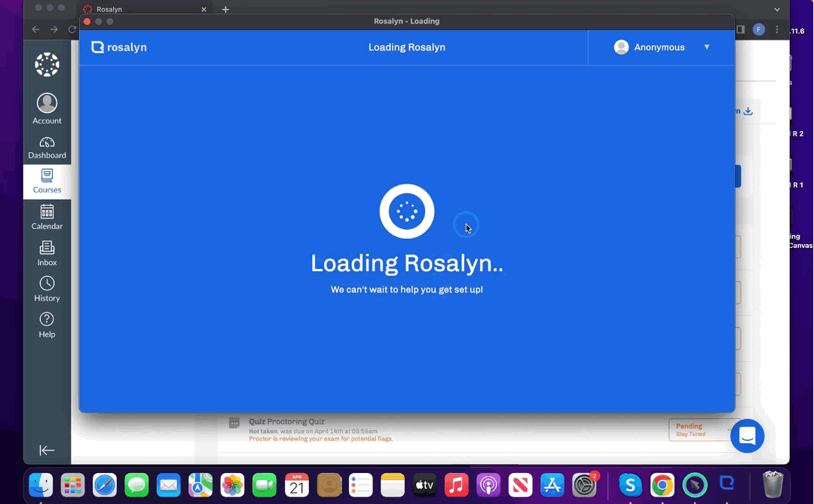The width and height of the screenshot is (814, 504).
Task: Click the Anonymous user avatar icon
Action: click(x=621, y=47)
